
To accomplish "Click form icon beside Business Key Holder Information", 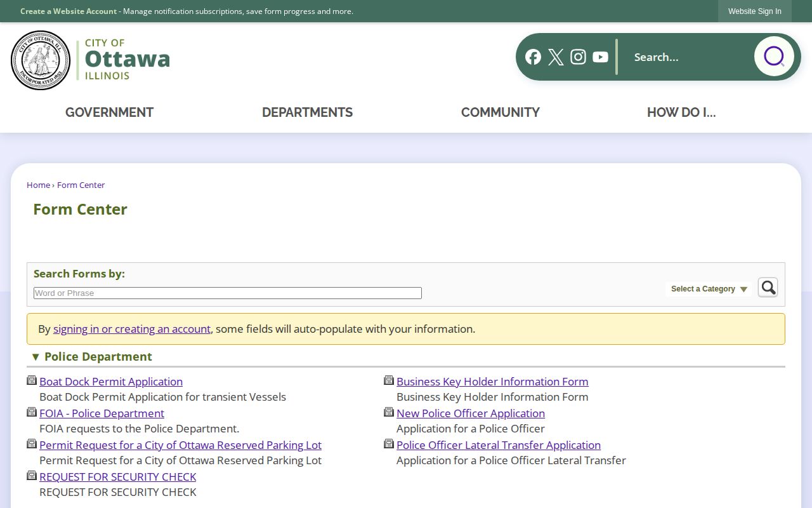I will coord(389,380).
